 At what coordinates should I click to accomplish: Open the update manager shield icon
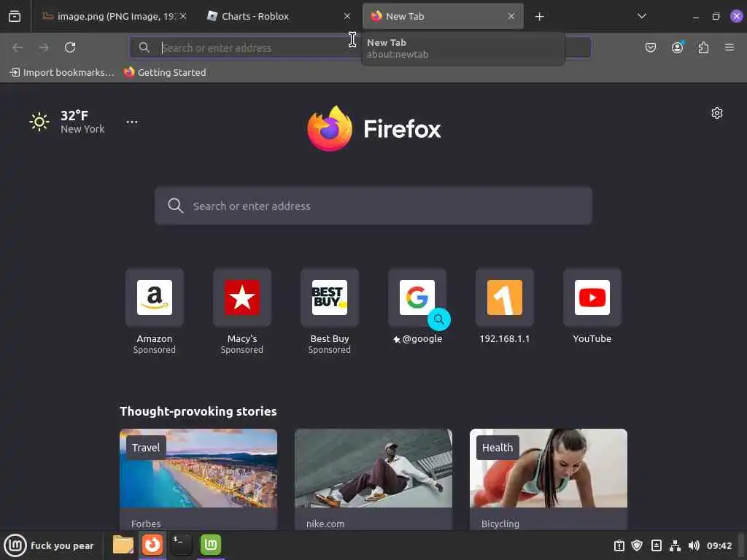click(x=637, y=545)
